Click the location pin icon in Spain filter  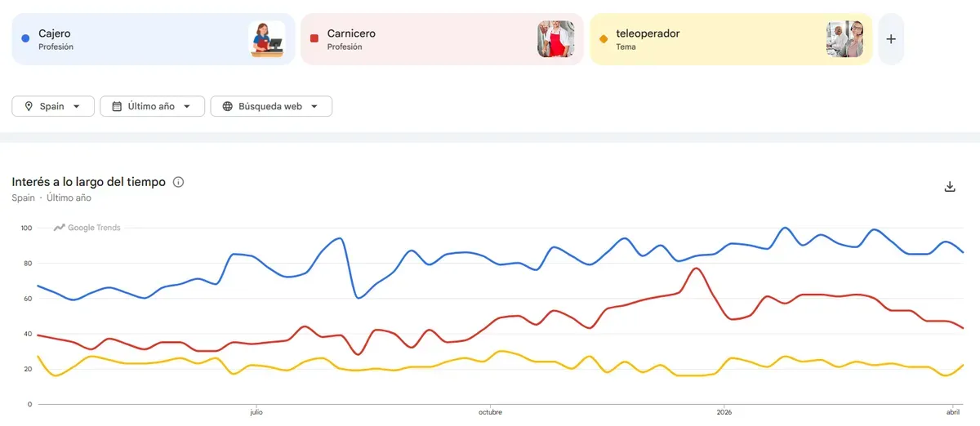29,106
